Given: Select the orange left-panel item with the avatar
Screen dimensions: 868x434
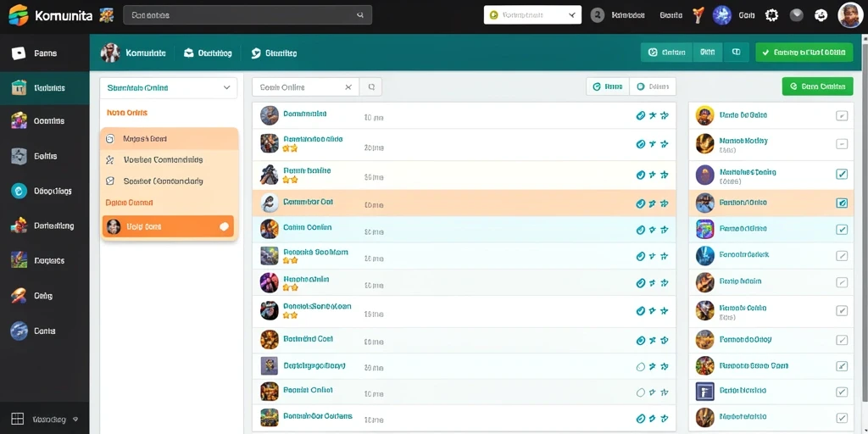Looking at the screenshot, I should point(169,226).
